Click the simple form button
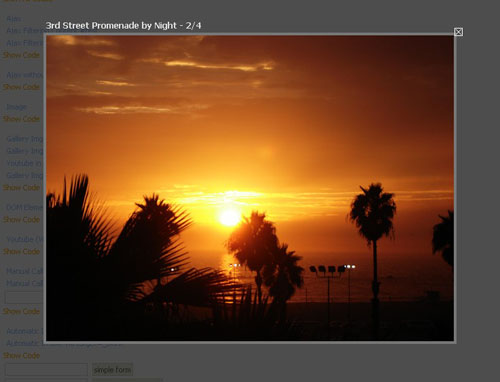Screen dimensions: 500x382 point(113,370)
